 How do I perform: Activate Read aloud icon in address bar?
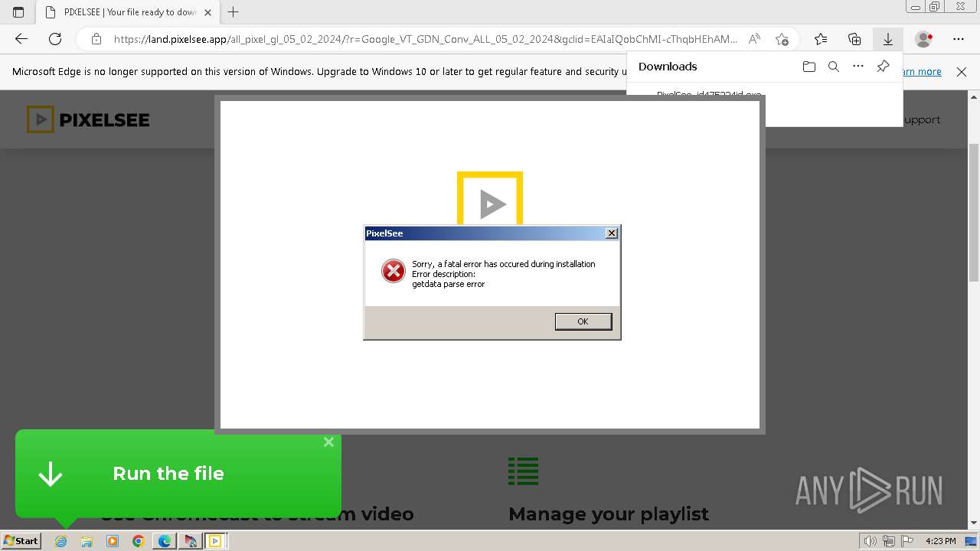click(x=754, y=39)
